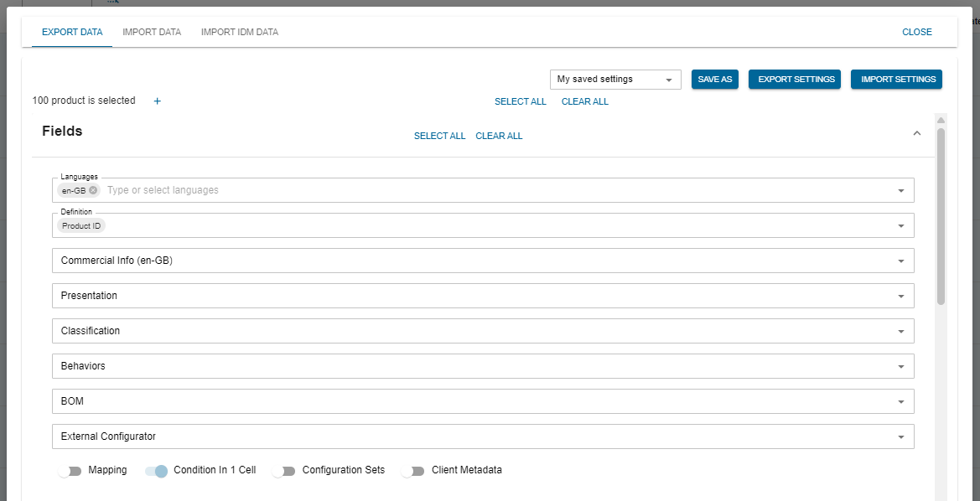
Task: Switch to the Import Data tab
Action: pyautogui.click(x=152, y=32)
